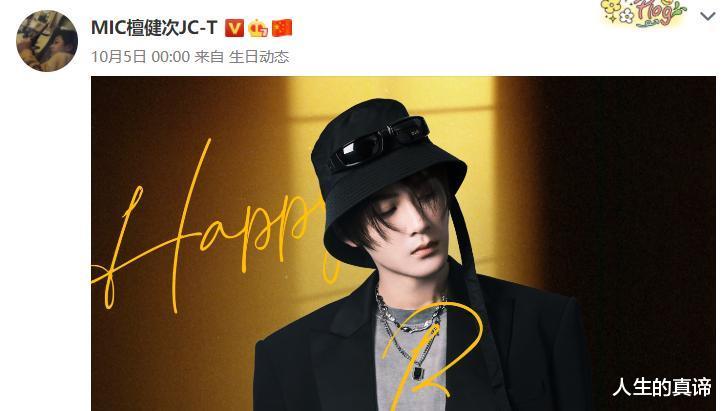Expand the post options chevron arrow
Image resolution: width=723 pixels, height=411 pixels.
pos(707,17)
